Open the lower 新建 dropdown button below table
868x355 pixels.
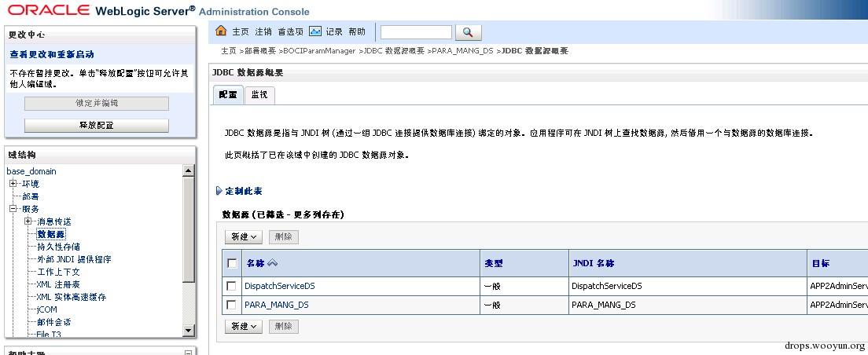244,326
